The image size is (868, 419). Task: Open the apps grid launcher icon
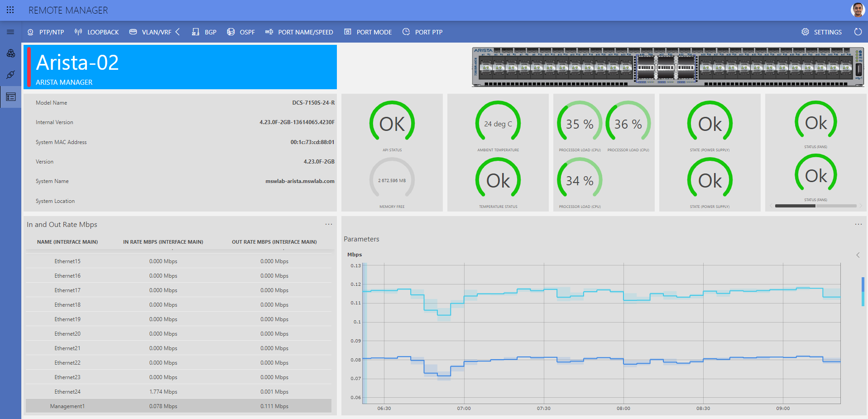point(10,10)
